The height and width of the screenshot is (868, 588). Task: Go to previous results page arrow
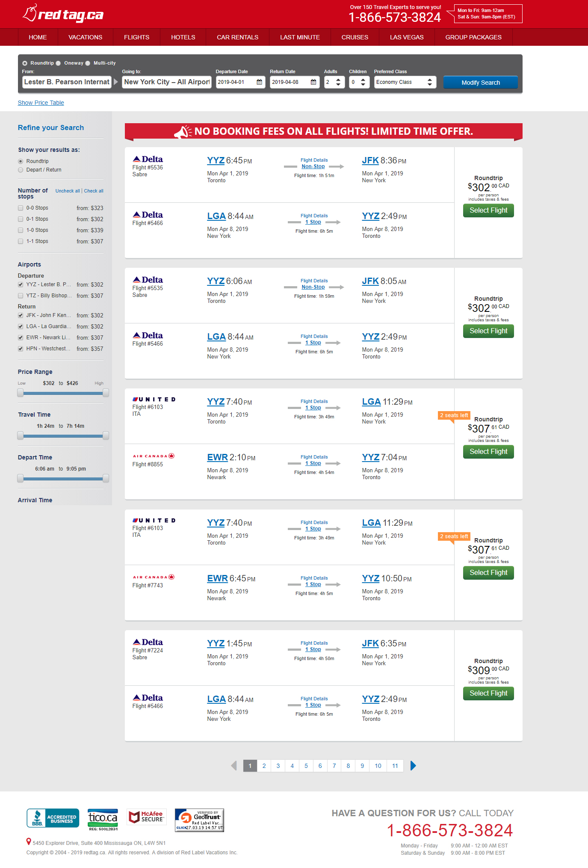(x=234, y=766)
